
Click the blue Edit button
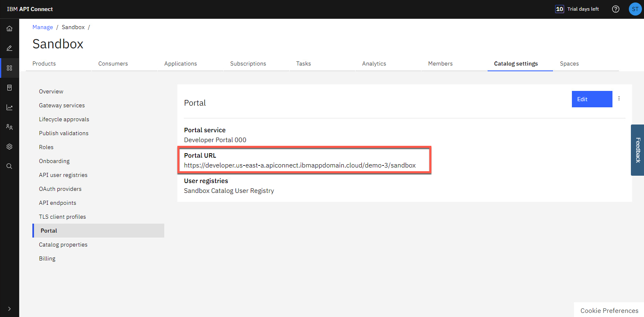[592, 99]
